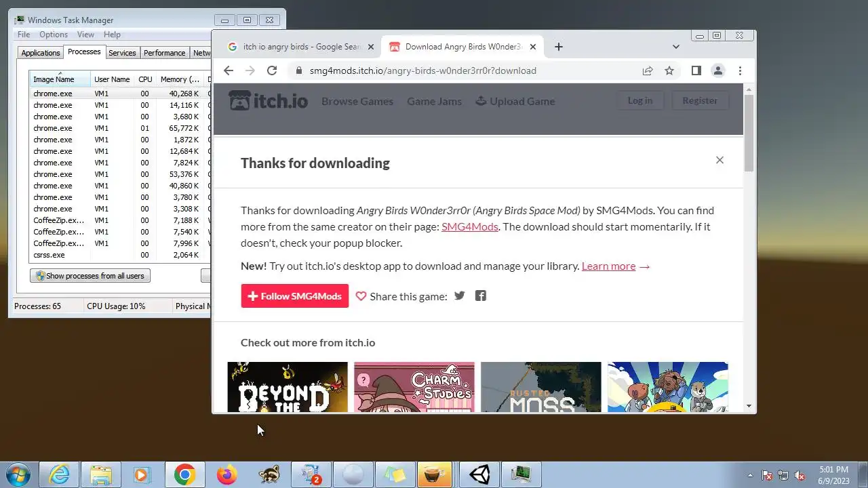The image size is (868, 488).
Task: Open the Upload Game link
Action: [515, 101]
